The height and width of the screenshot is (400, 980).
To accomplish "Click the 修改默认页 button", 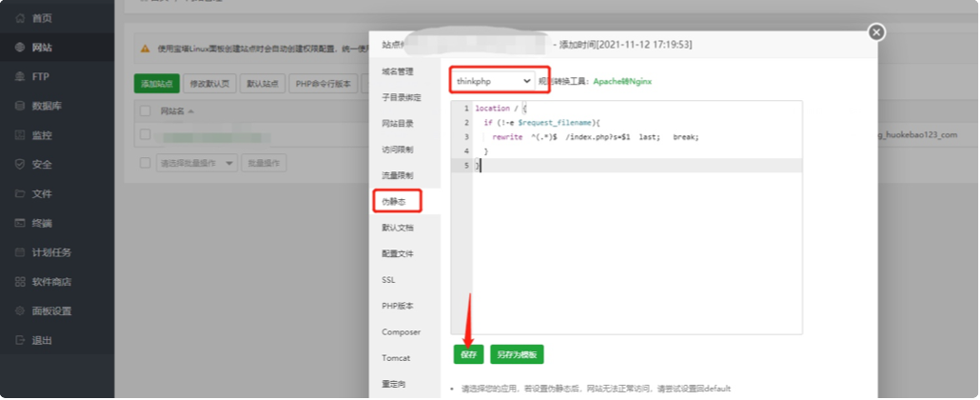I will point(209,83).
